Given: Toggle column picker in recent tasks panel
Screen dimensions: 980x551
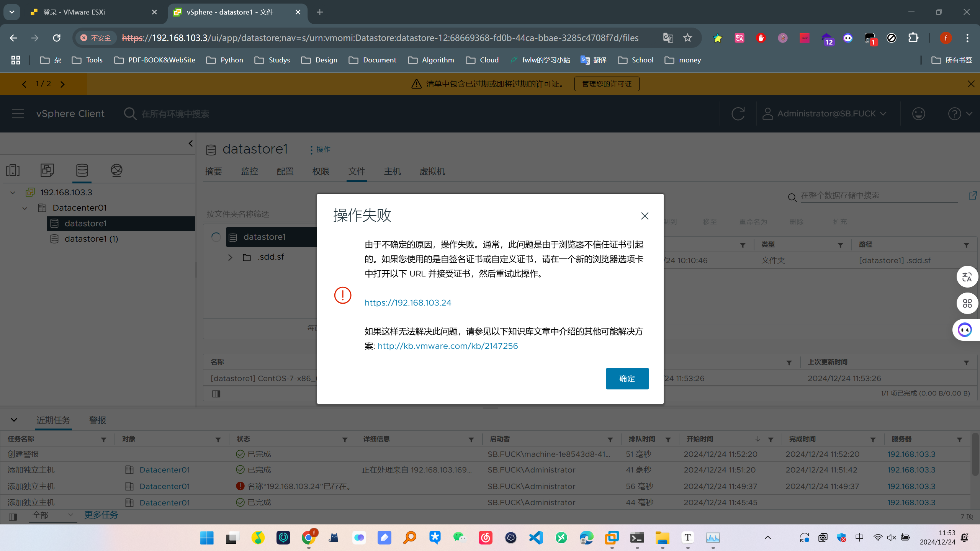Looking at the screenshot, I should pos(13,517).
